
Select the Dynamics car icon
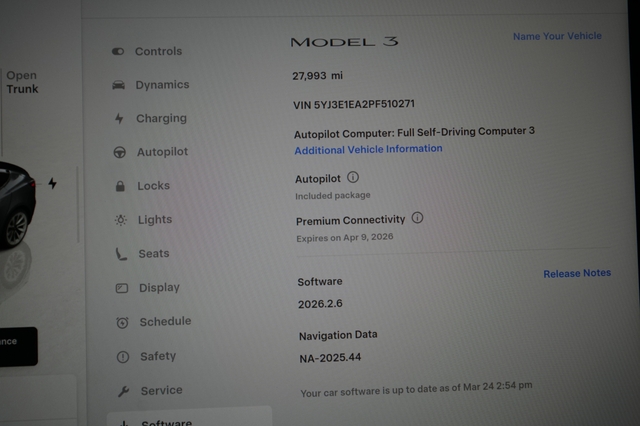[118, 85]
